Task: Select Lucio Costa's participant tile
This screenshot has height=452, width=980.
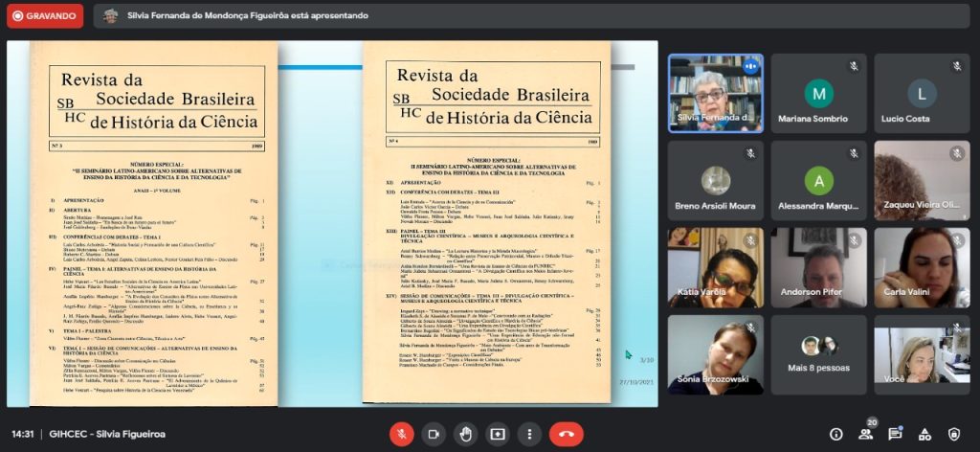Action: pyautogui.click(x=922, y=93)
